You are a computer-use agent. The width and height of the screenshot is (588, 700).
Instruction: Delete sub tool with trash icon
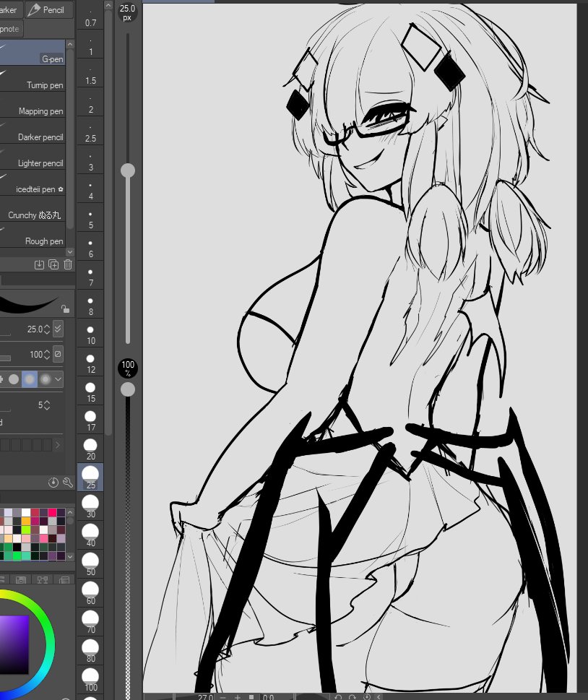click(x=68, y=264)
